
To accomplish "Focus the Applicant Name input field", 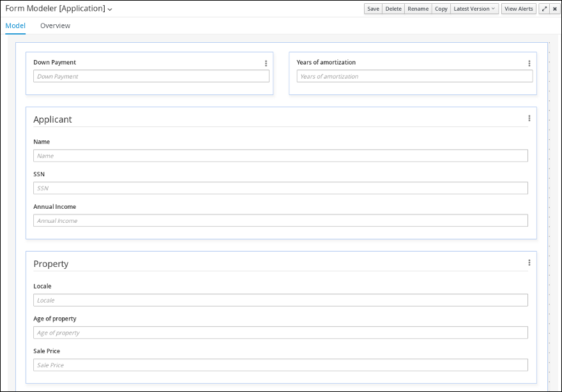I will [280, 156].
